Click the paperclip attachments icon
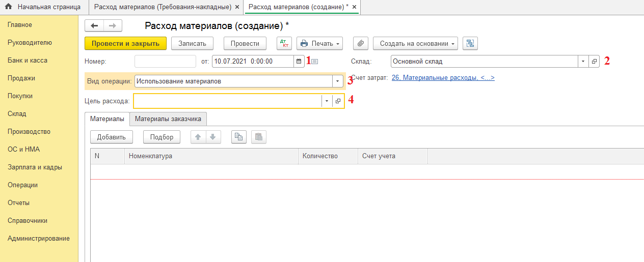This screenshot has height=262, width=644. click(360, 44)
